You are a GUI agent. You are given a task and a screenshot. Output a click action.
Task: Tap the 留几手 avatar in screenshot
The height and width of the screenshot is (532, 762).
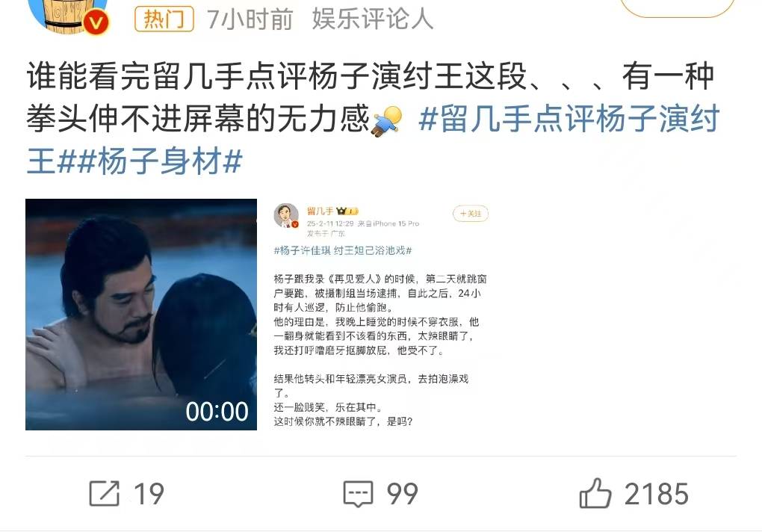point(286,215)
